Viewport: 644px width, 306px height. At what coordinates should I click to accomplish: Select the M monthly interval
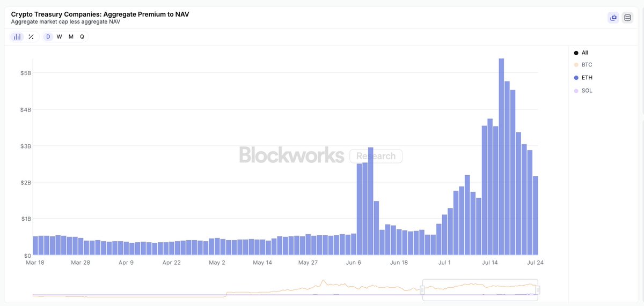(71, 36)
